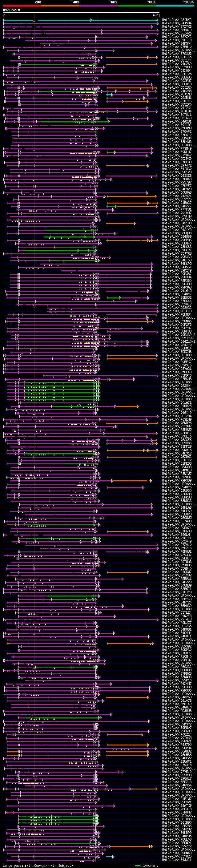Open hit UniRef100_B0TGJ1

click(x=177, y=115)
